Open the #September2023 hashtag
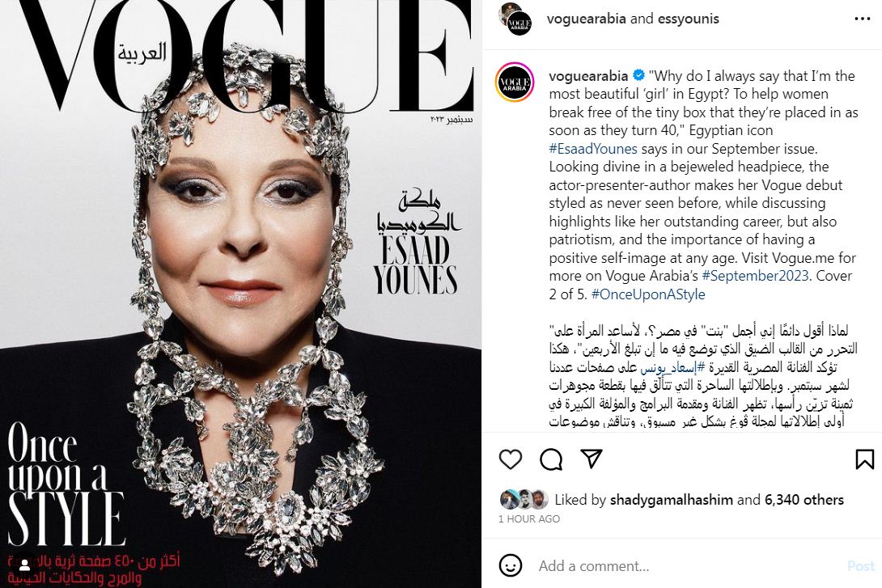 [756, 276]
